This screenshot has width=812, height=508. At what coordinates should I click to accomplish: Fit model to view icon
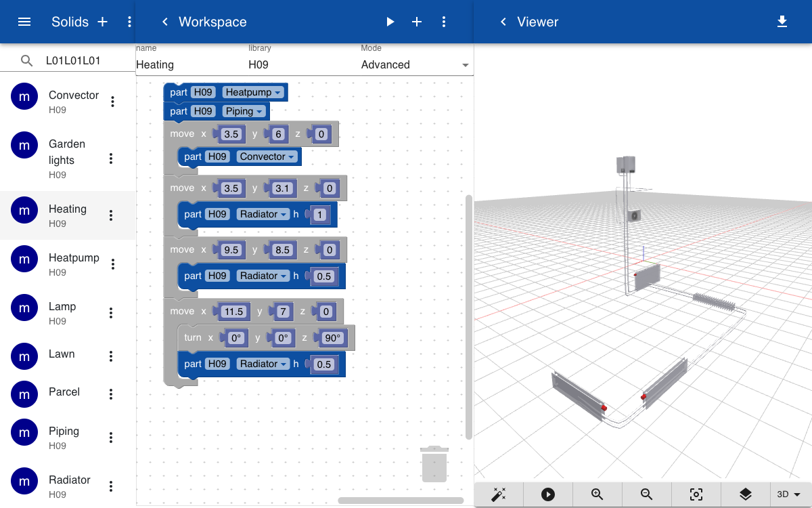click(696, 494)
